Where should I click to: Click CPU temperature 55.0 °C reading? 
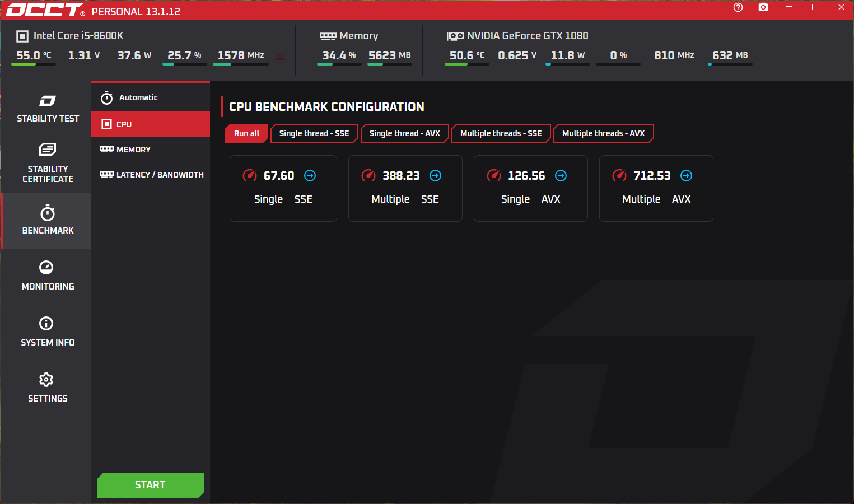pos(34,55)
